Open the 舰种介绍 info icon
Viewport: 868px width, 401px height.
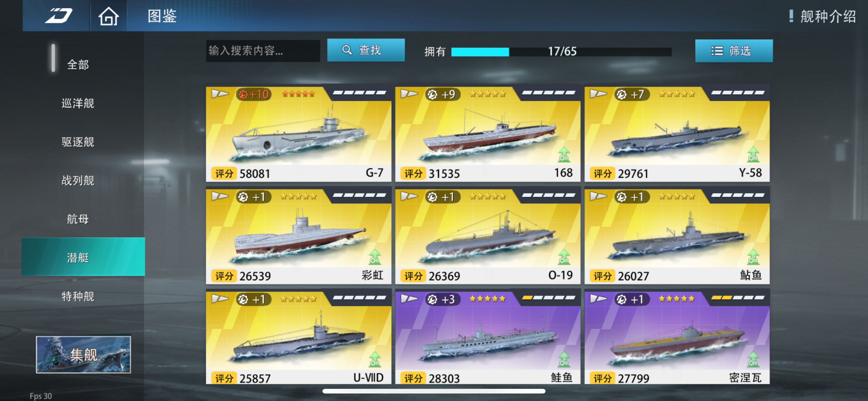coord(791,16)
